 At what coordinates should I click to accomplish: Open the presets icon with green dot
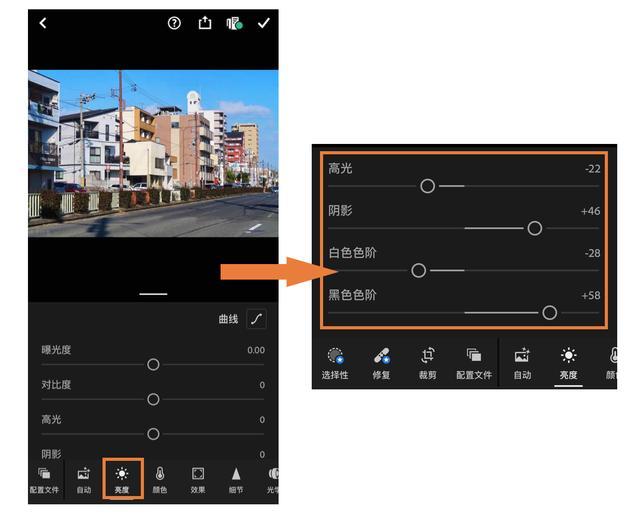[x=235, y=23]
